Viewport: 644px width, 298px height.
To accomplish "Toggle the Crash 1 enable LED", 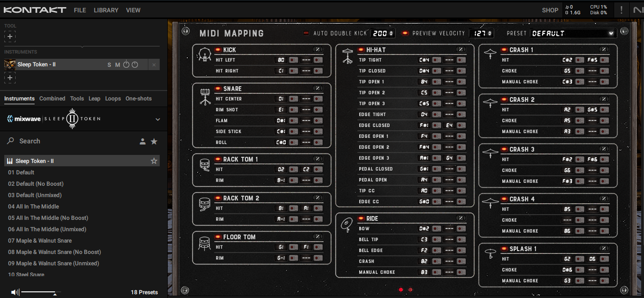I will [x=504, y=49].
